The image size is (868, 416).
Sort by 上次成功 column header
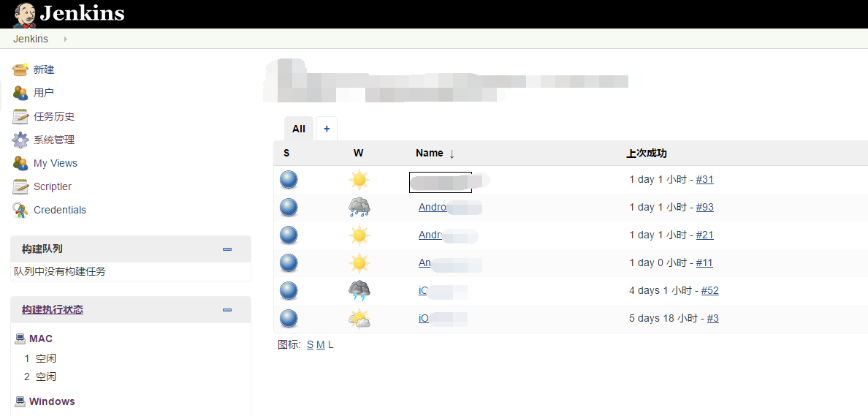(646, 154)
